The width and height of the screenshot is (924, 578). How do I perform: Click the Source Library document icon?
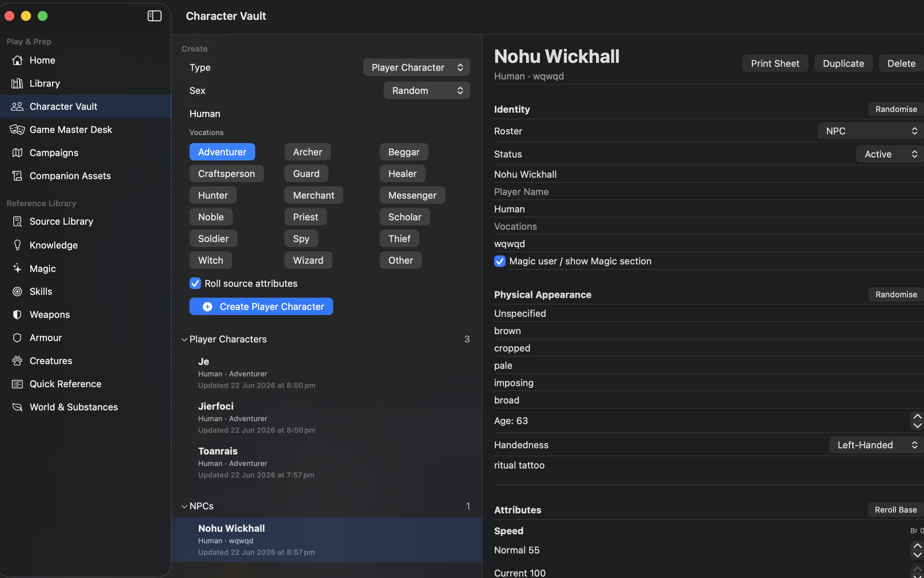click(17, 221)
